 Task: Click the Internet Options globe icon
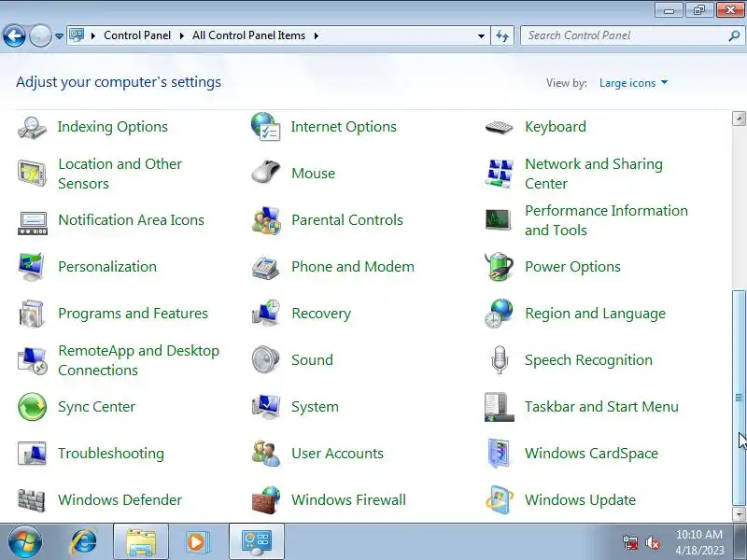coord(266,127)
